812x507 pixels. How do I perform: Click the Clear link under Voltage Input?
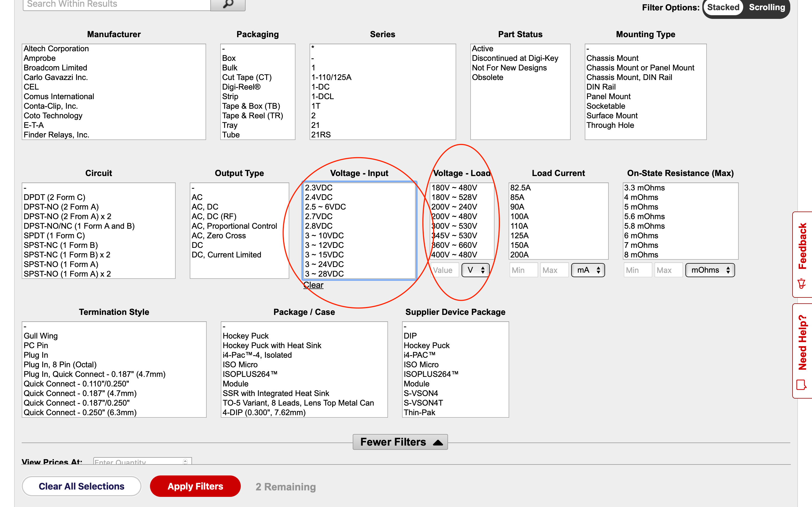313,285
